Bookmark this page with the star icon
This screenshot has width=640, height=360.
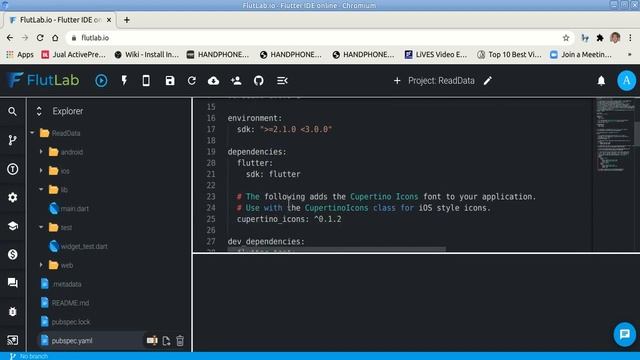pyautogui.click(x=566, y=38)
